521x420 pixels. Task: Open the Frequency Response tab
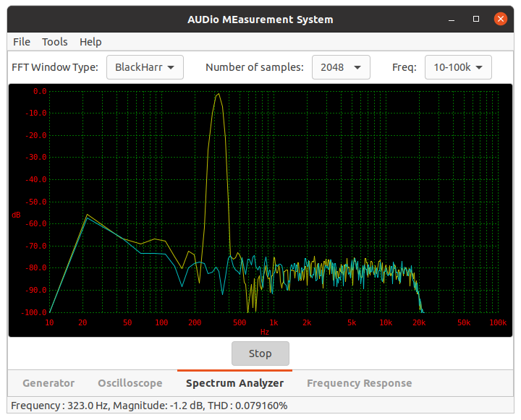[x=359, y=383]
